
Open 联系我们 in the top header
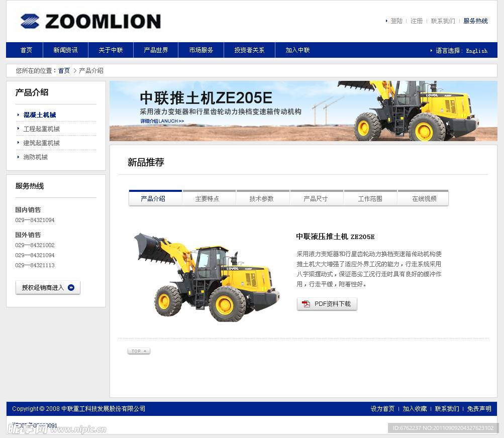pyautogui.click(x=443, y=21)
